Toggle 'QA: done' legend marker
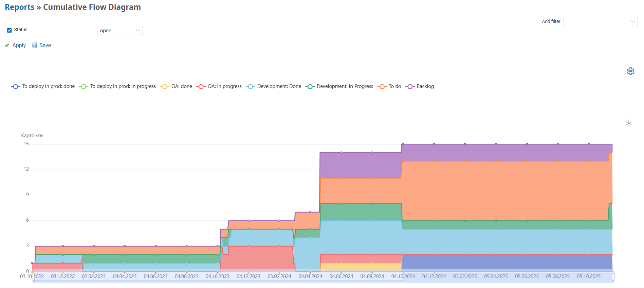This screenshot has width=644, height=288. coord(165,87)
